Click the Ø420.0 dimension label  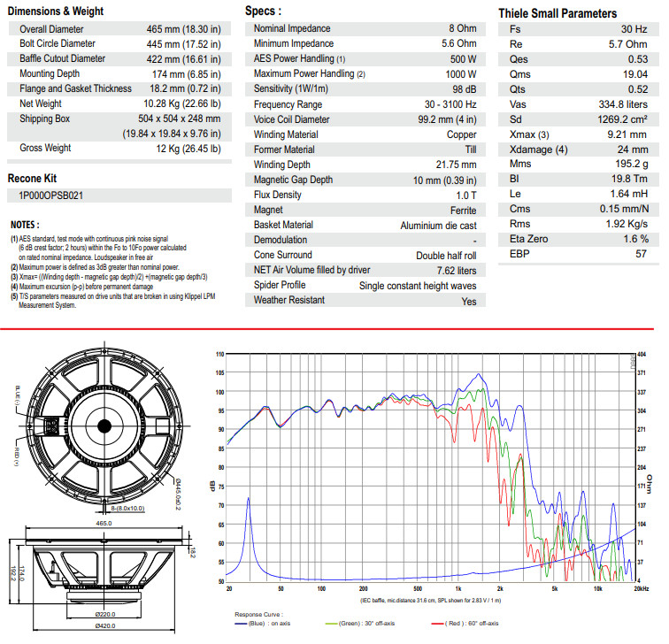(x=105, y=625)
